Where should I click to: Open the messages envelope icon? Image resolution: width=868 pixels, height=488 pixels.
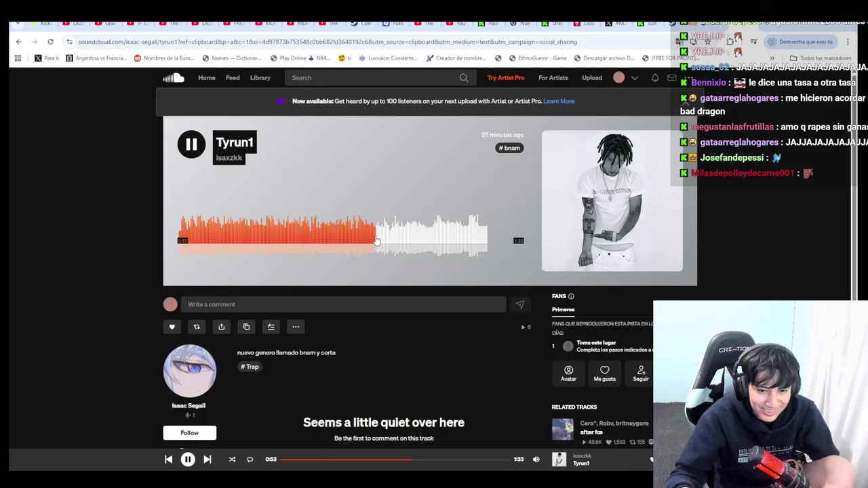pos(672,78)
